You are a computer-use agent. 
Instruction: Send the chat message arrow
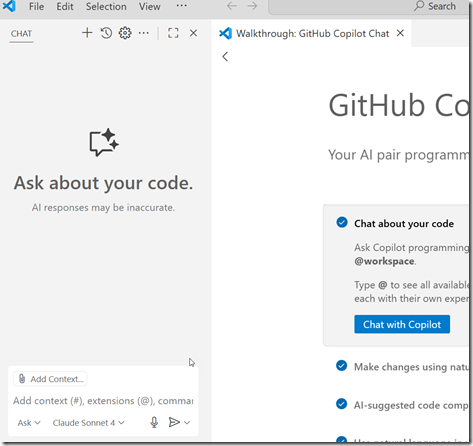(x=174, y=422)
